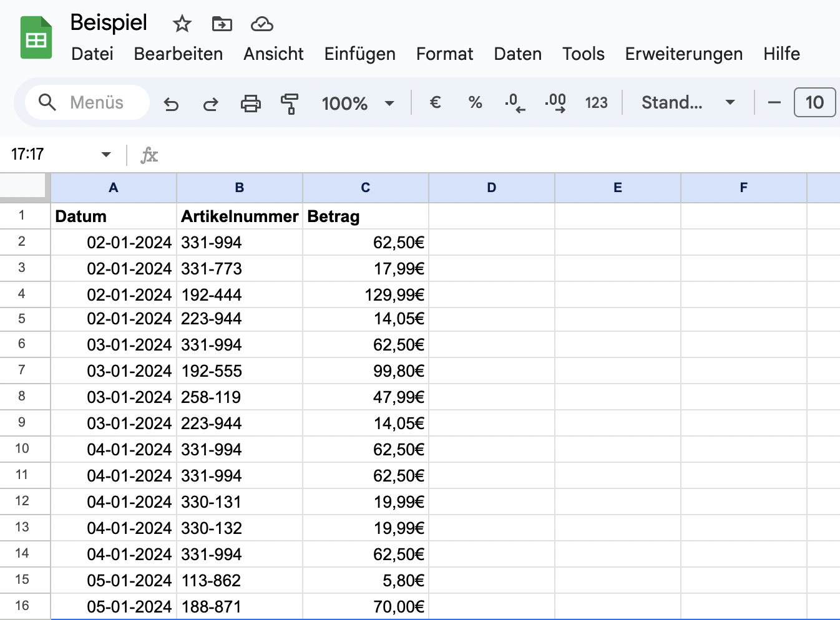Viewport: 840px width, 620px height.
Task: Click into the formula bar
Action: pos(499,154)
